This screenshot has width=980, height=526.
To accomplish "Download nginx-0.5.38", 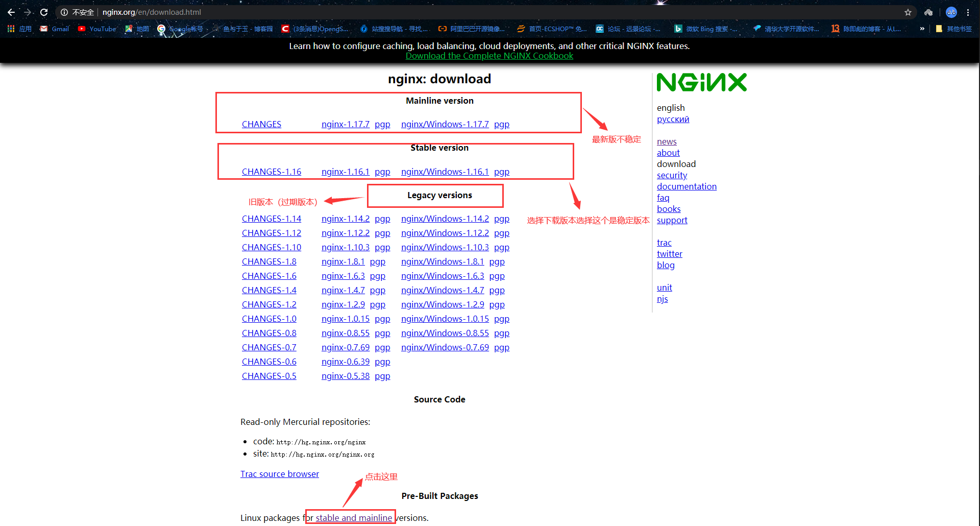I will pyautogui.click(x=346, y=376).
